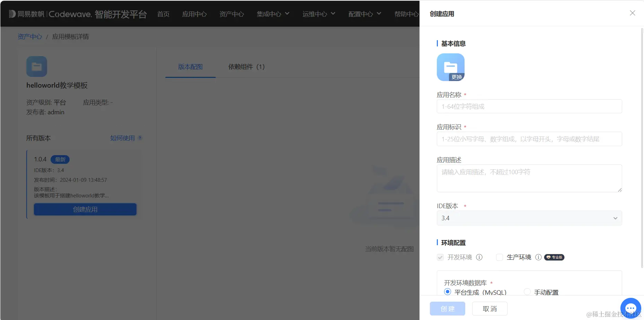This screenshot has width=644, height=320.
Task: Click the help icon beside 如何使用
Action: click(x=140, y=138)
